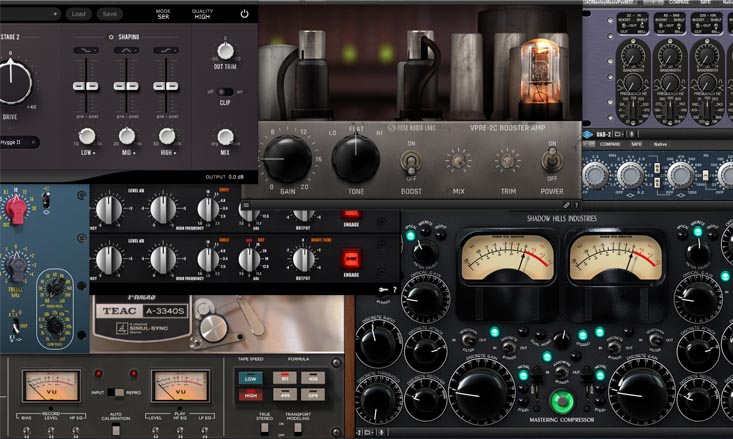Click the key icon below the EQ rack
Viewport: 733px width, 439px height.
point(384,290)
